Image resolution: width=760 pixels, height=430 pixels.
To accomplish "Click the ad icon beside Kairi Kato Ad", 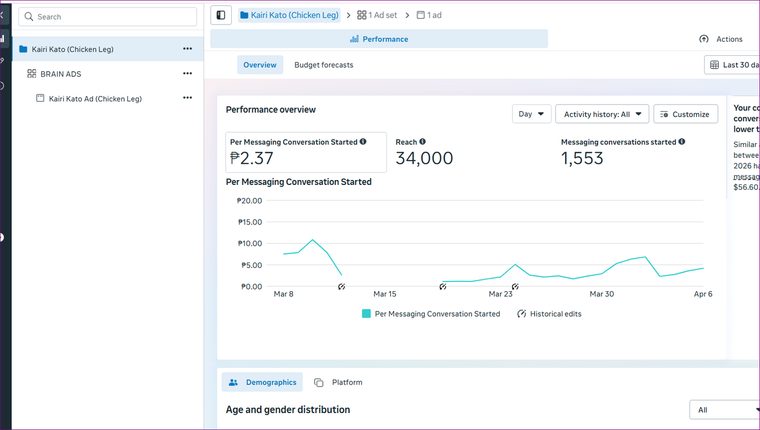I will 40,98.
